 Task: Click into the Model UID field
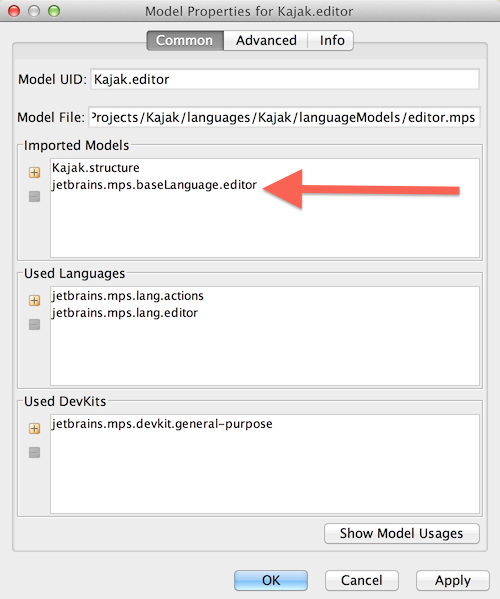285,79
